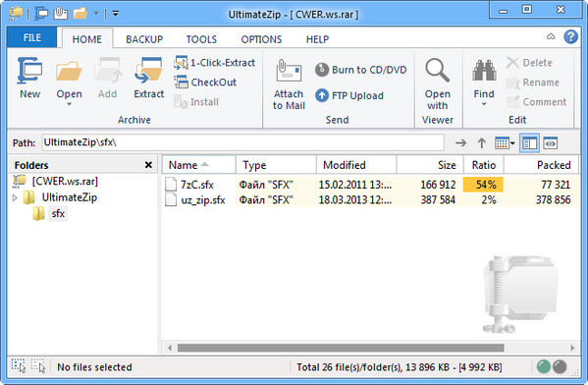Viewport: 588px width, 385px height.
Task: Open an archive with the Open folder icon
Action: (x=69, y=71)
